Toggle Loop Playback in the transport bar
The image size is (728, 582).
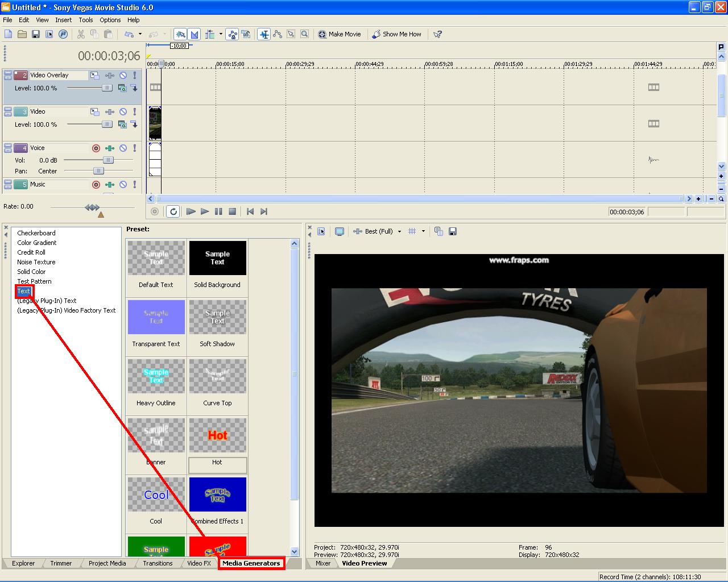[x=173, y=211]
